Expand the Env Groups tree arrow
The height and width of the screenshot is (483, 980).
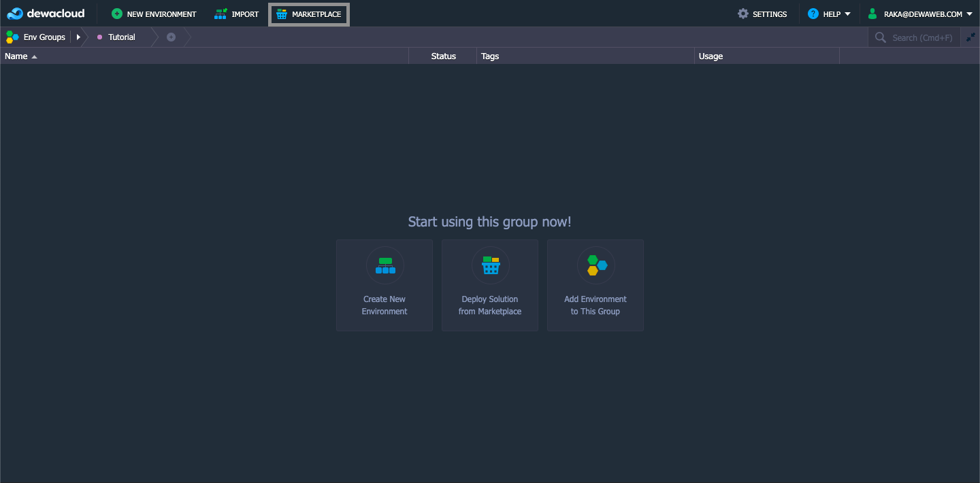click(x=78, y=37)
